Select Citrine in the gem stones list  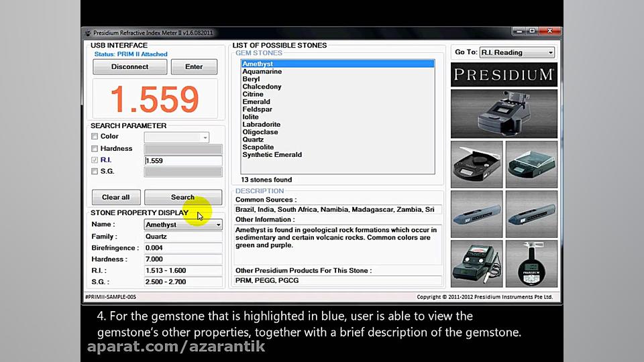pos(337,94)
